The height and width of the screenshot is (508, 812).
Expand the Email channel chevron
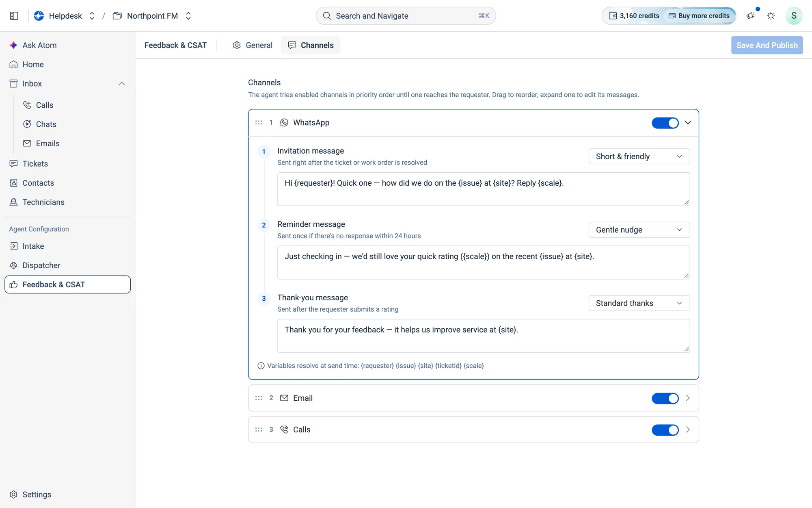click(688, 398)
